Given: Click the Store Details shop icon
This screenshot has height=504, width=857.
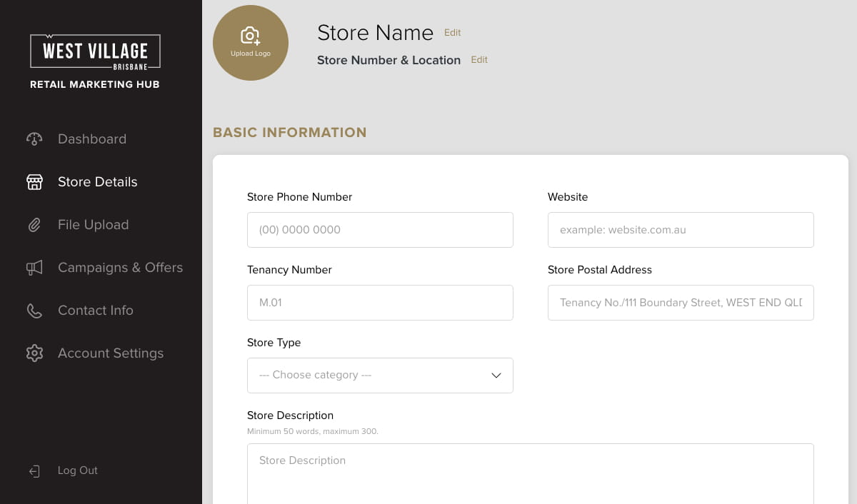Looking at the screenshot, I should pos(34,182).
